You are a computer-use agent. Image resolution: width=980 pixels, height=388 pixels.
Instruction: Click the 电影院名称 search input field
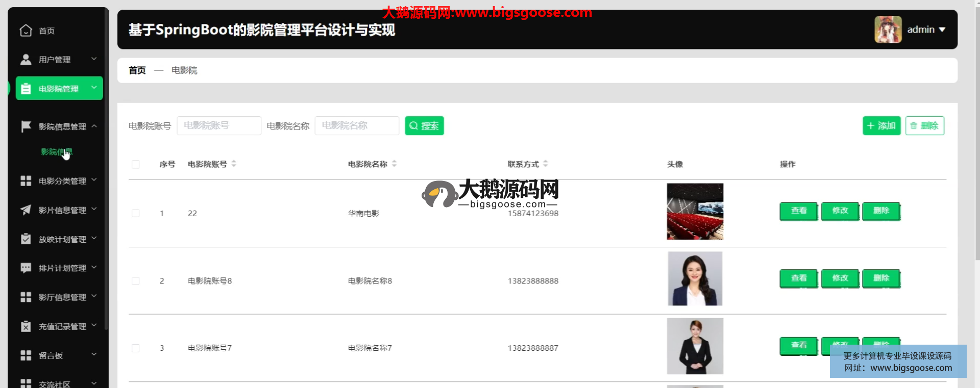coord(357,126)
